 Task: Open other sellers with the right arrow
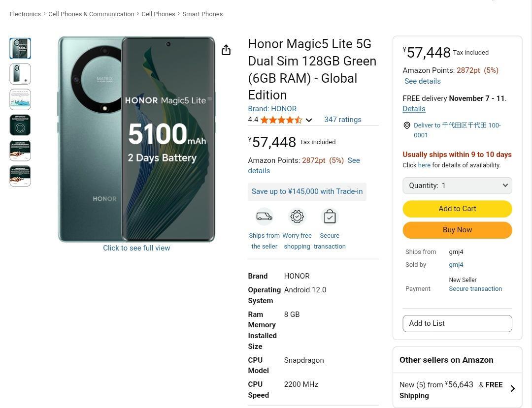click(512, 389)
